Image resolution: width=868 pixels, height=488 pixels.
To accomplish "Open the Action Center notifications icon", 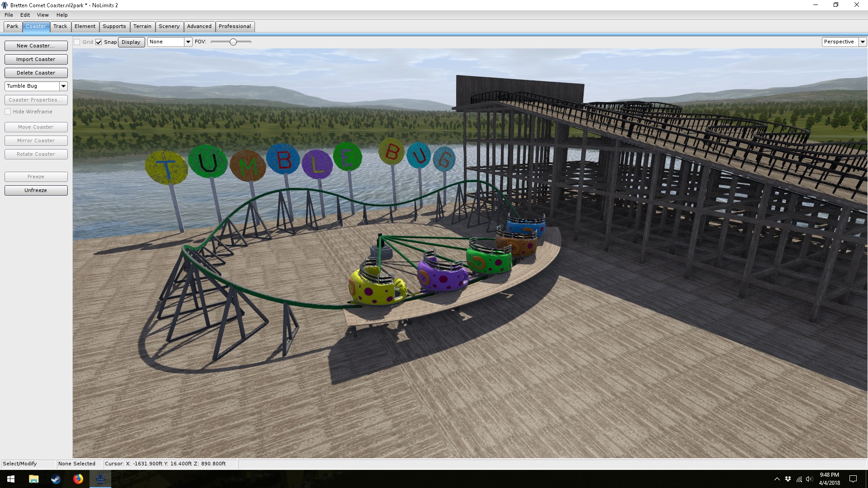I will (x=853, y=479).
